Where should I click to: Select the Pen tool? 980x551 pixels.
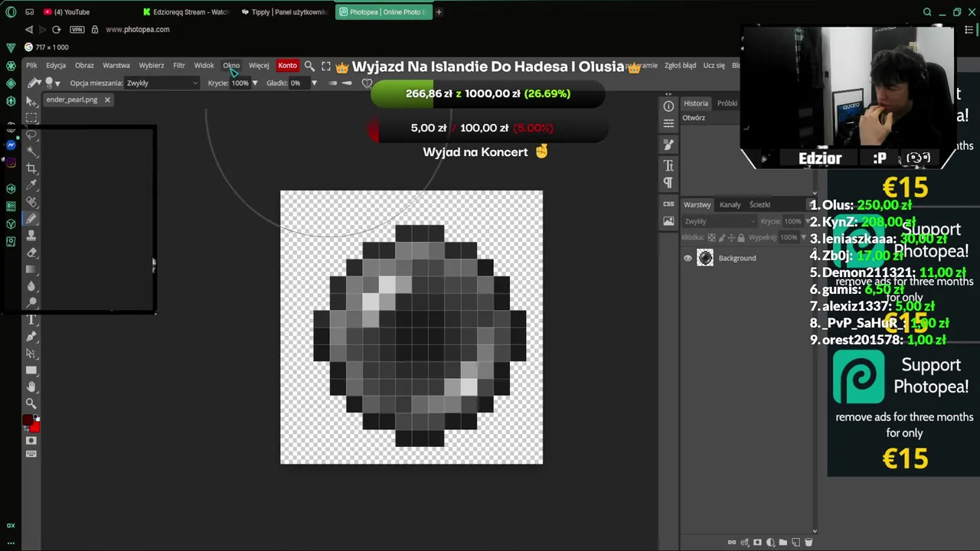pyautogui.click(x=31, y=336)
